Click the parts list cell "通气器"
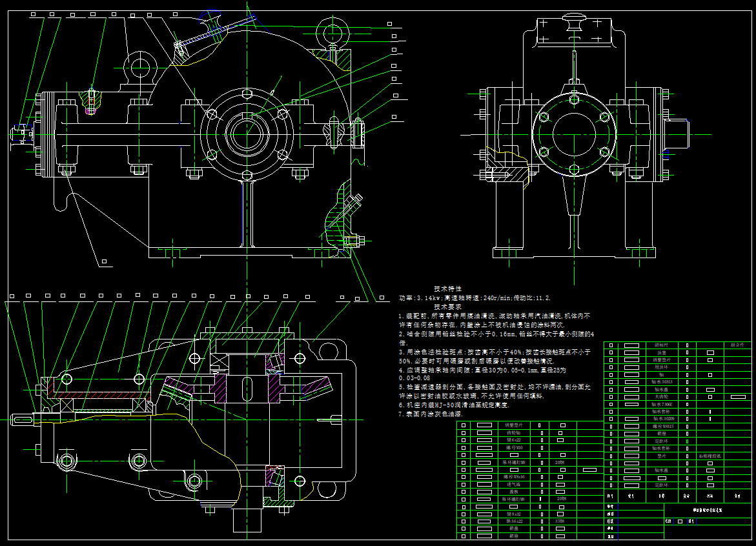 click(513, 484)
